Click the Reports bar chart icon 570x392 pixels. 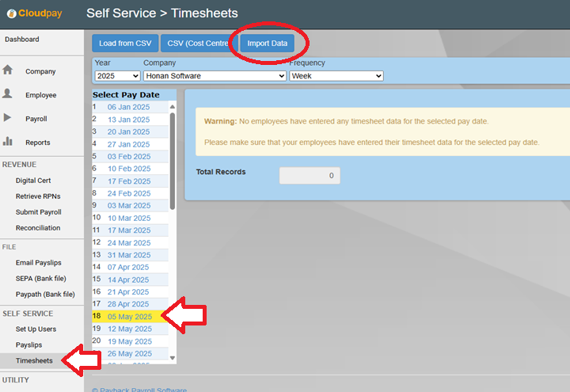tap(8, 142)
